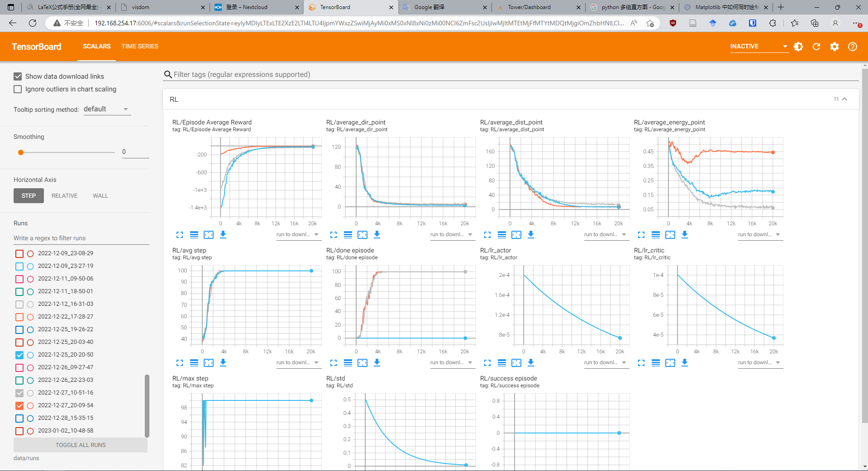Expand the average_energy_point chart to full size
Screen dimensions: 868x471
(x=641, y=235)
